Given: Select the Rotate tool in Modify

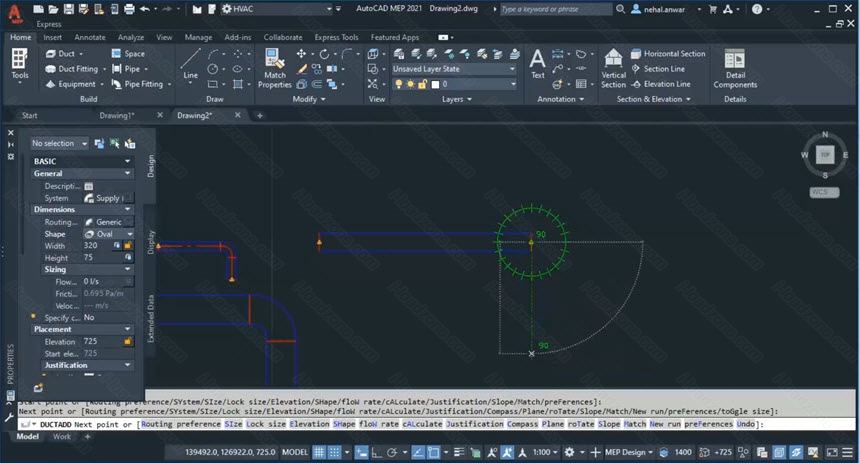Looking at the screenshot, I should [x=324, y=53].
